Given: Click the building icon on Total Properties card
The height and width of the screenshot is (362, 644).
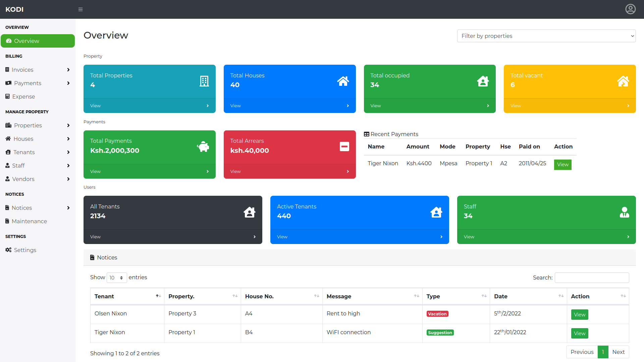Looking at the screenshot, I should 204,81.
